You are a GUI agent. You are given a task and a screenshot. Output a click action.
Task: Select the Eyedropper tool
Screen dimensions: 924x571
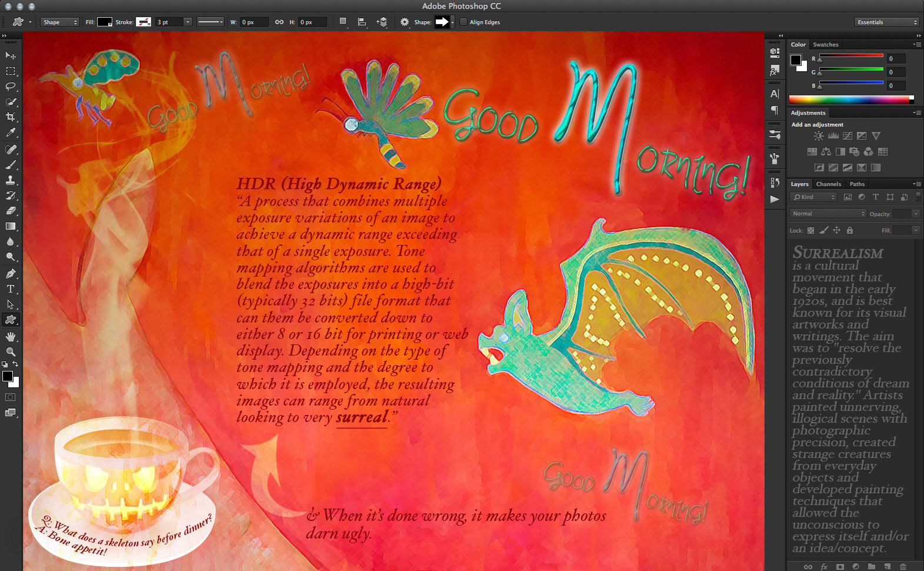click(x=11, y=133)
